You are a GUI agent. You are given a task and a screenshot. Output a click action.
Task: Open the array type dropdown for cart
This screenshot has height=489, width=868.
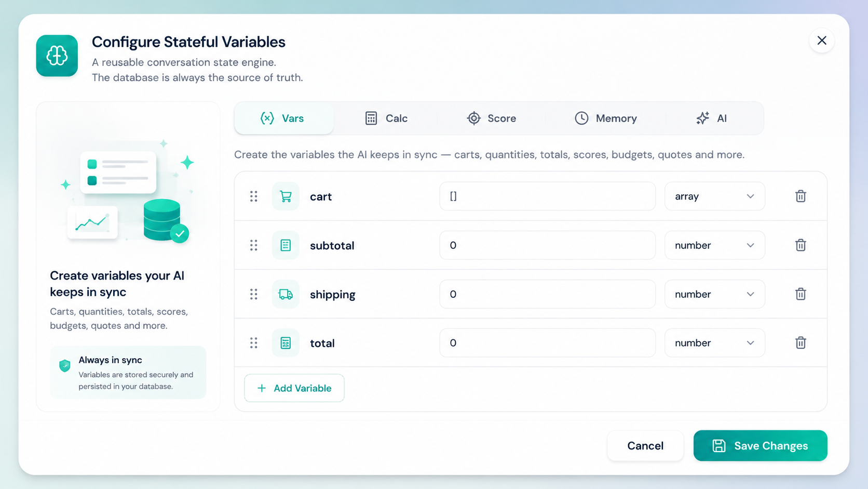pos(714,196)
